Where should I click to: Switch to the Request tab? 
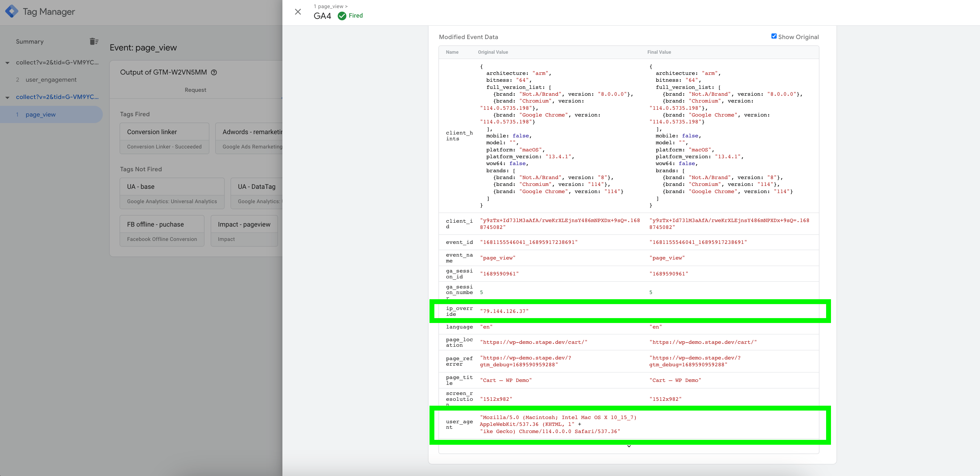coord(195,90)
